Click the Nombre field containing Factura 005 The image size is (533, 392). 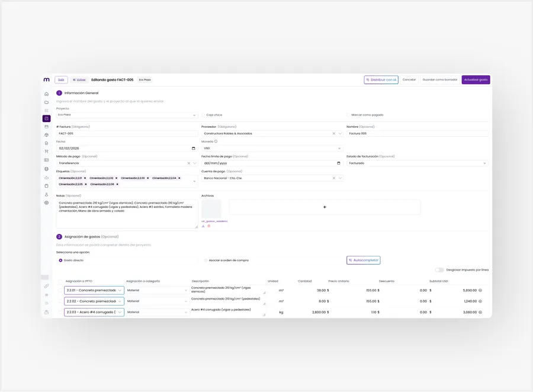[x=417, y=134]
